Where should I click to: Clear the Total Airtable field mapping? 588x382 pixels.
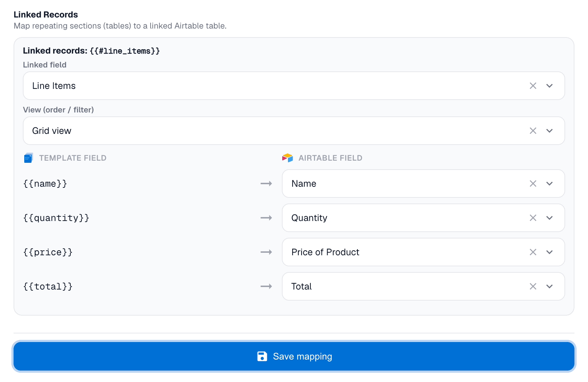coord(533,286)
